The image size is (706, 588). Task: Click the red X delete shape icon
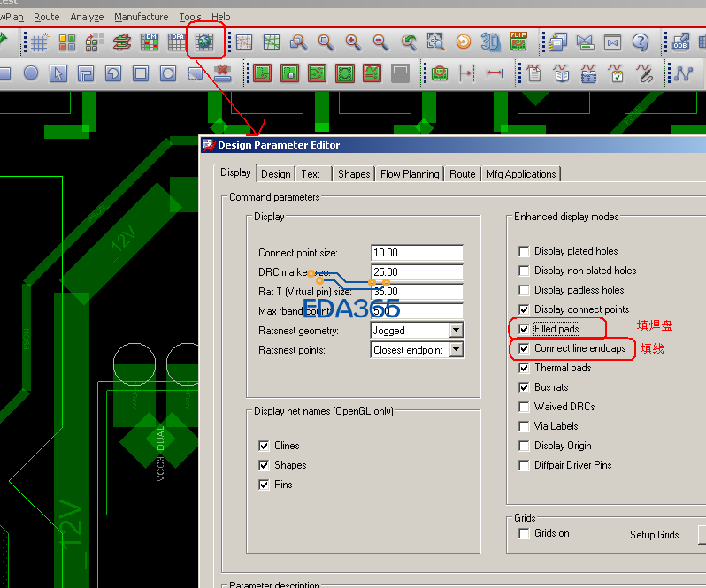[222, 73]
